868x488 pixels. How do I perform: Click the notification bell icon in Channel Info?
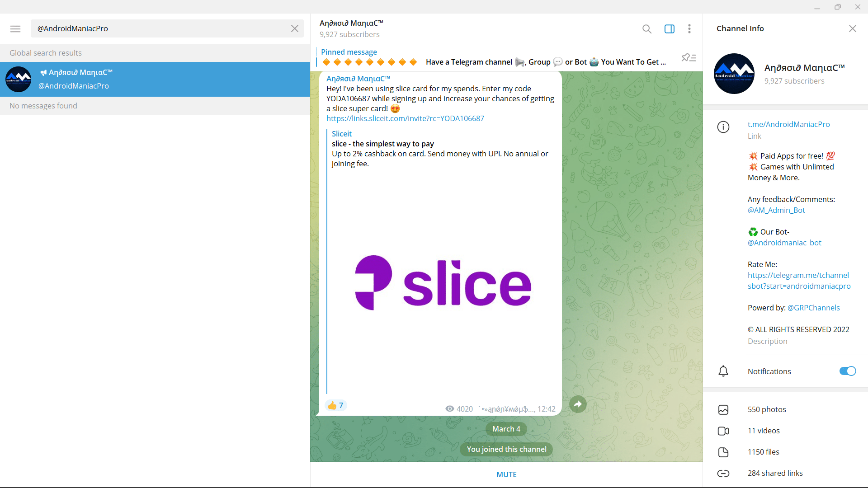tap(723, 371)
